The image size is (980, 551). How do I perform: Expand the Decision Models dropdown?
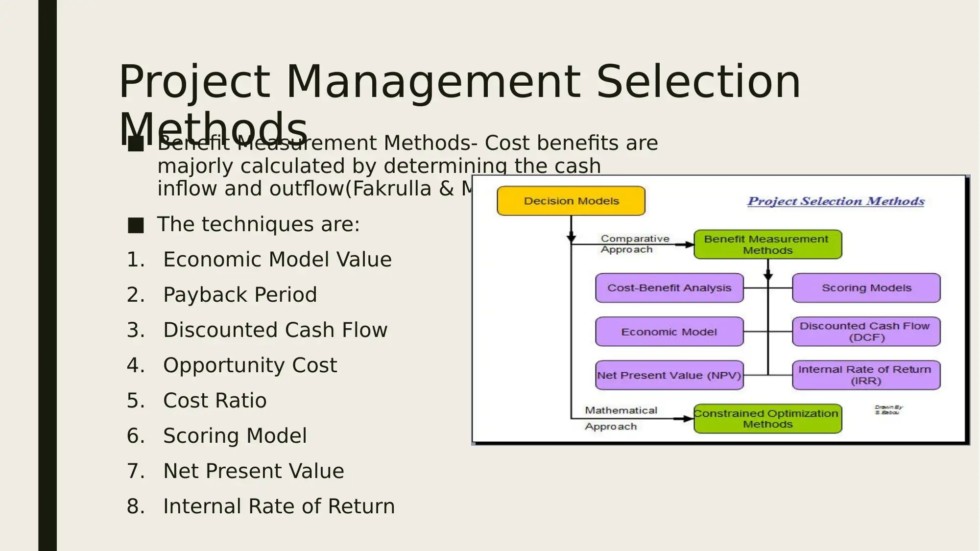tap(571, 200)
